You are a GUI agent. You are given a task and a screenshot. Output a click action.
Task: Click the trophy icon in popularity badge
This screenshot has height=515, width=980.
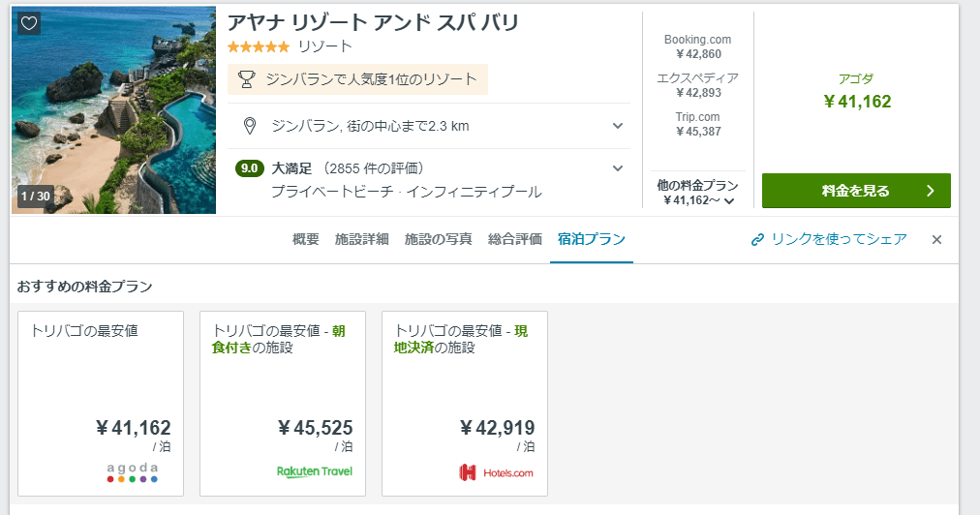click(247, 79)
